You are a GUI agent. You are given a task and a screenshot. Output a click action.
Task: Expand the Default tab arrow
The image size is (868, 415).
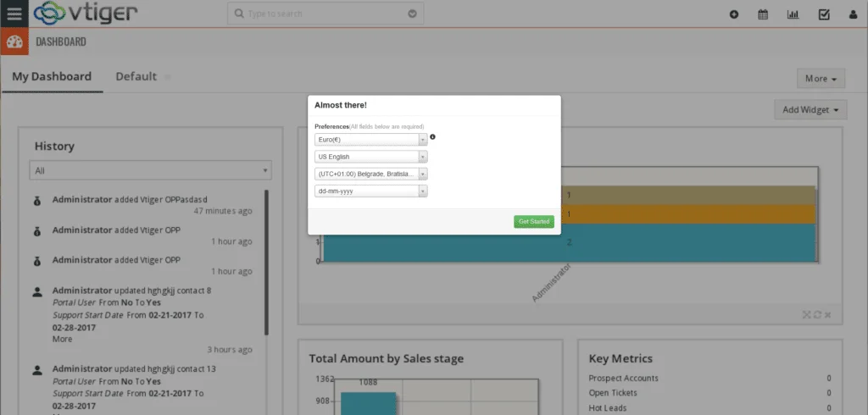[167, 77]
